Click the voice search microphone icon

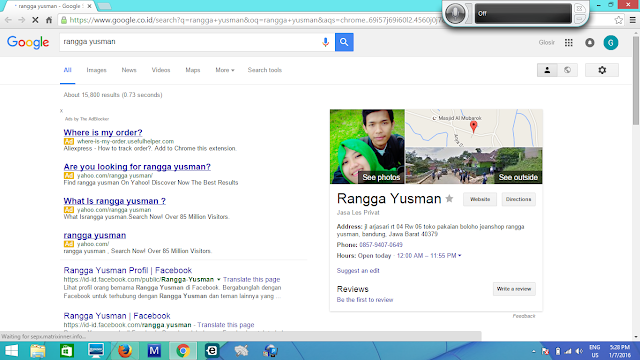(x=325, y=42)
